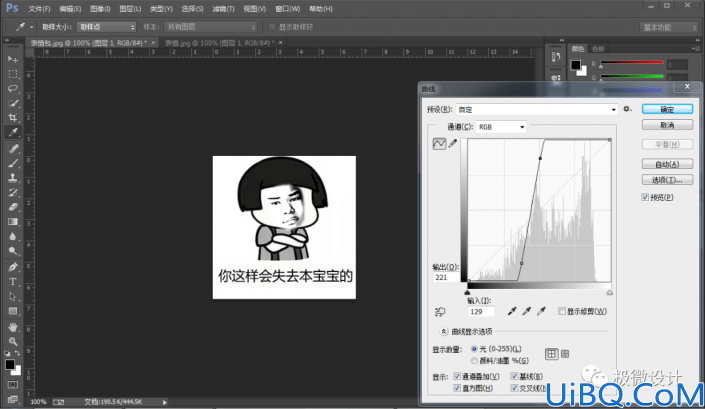
Task: Open the 取样大小 sample size dropdown
Action: [106, 27]
